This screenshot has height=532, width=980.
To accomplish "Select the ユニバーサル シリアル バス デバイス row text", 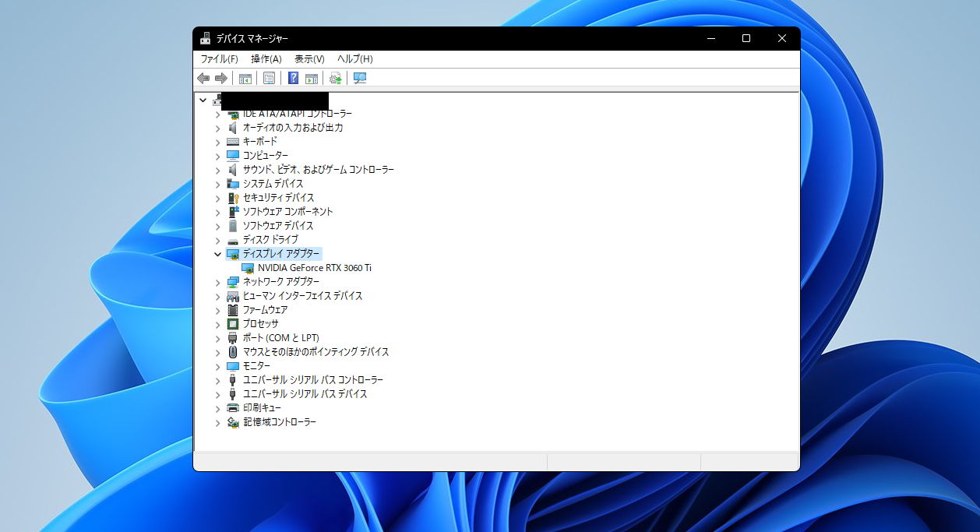I will 305,394.
